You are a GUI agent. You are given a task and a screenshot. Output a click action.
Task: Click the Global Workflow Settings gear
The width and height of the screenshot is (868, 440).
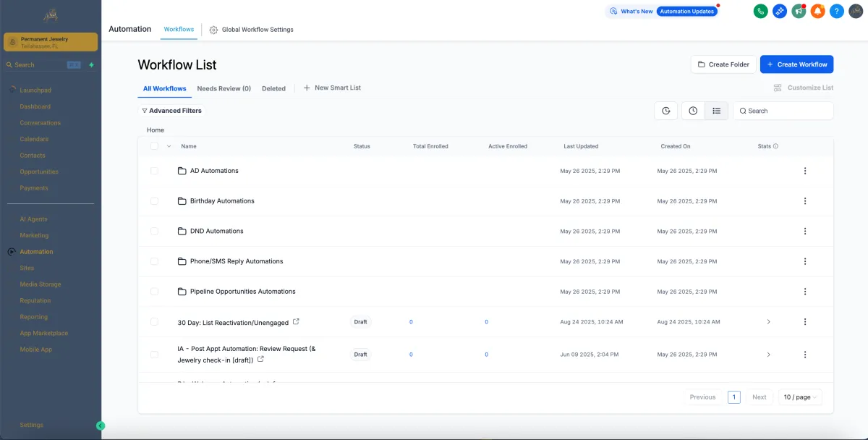pyautogui.click(x=213, y=30)
